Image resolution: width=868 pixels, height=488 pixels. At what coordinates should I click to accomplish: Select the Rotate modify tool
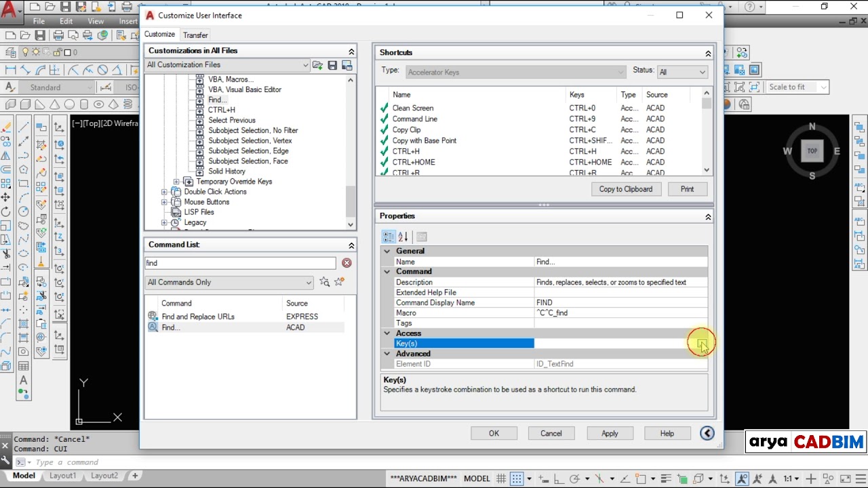[x=6, y=211]
